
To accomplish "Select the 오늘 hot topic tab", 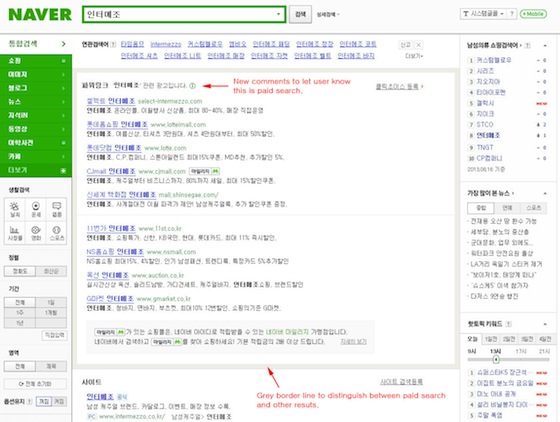I will pos(472,339).
